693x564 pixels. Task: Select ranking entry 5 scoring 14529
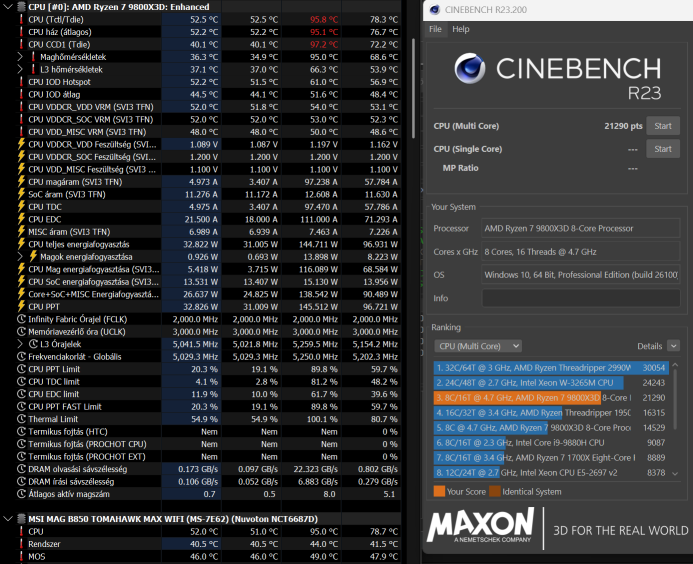[x=551, y=428]
